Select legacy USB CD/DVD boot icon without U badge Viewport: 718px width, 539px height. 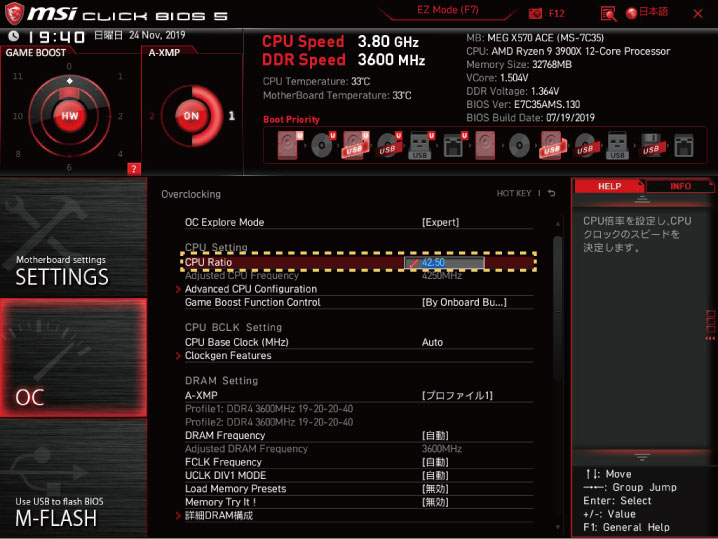(585, 146)
